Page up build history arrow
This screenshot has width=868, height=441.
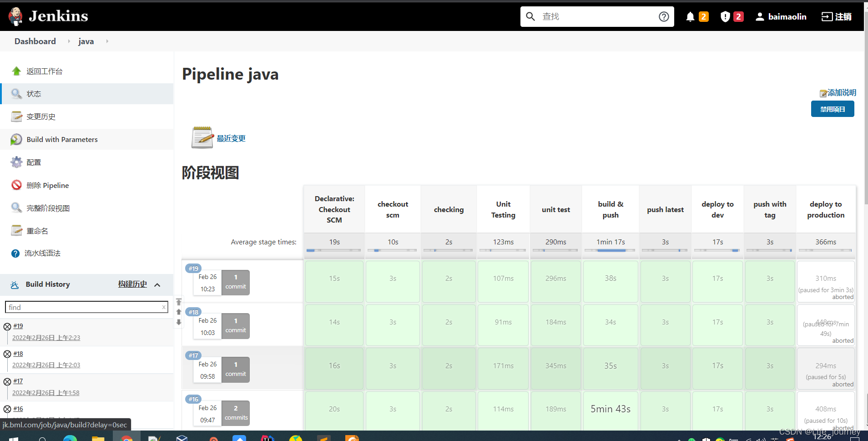coord(179,312)
